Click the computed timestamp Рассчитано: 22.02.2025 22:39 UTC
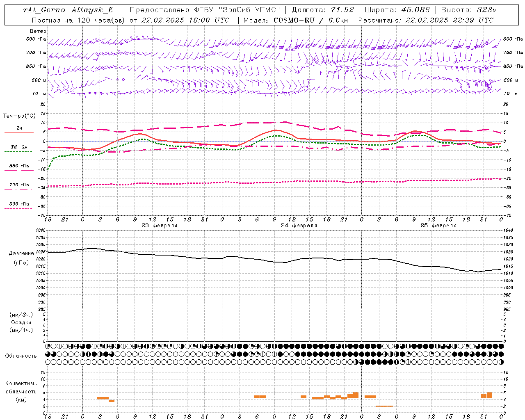 point(426,20)
